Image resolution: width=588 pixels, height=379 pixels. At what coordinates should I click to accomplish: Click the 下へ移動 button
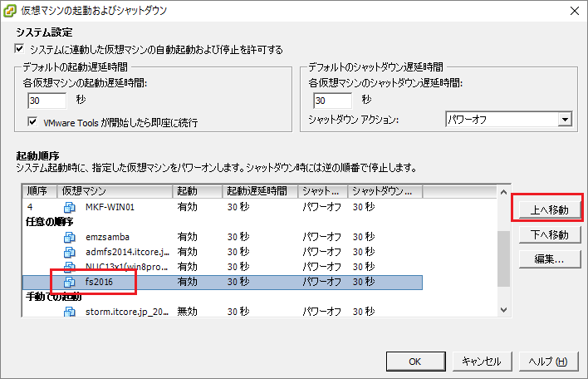550,235
